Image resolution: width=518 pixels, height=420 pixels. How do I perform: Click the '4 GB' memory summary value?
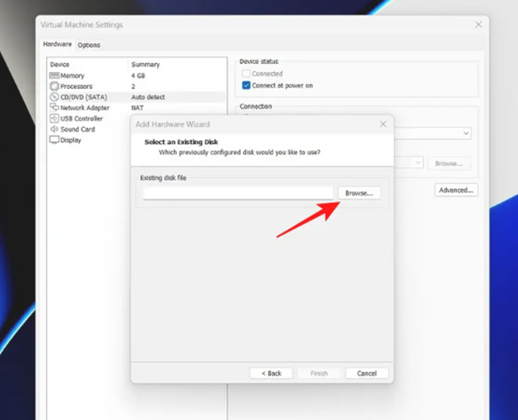pos(138,76)
